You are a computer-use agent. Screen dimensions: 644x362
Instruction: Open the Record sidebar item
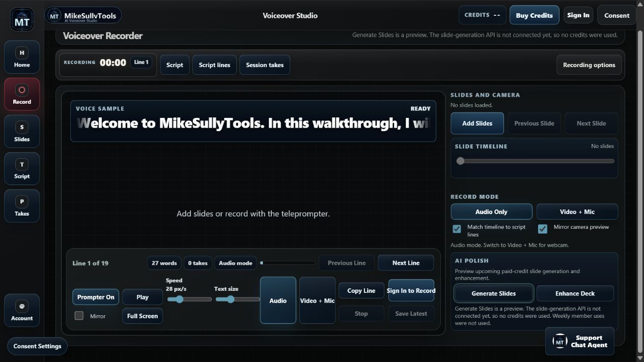click(x=22, y=94)
